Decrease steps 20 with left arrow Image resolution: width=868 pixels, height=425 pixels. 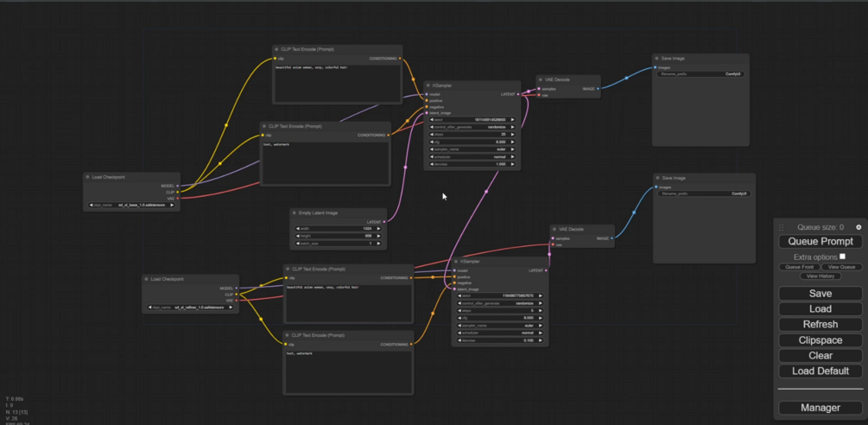[432, 135]
